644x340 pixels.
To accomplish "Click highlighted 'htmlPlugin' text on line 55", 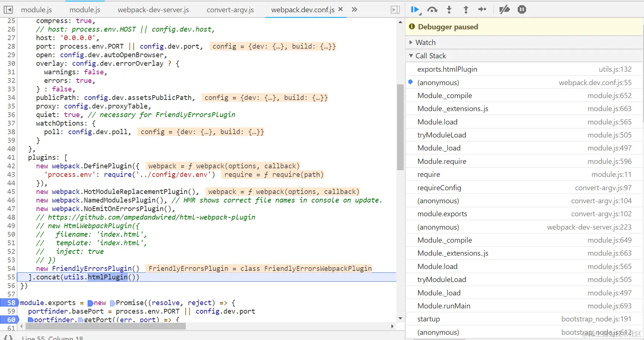I will pos(108,277).
